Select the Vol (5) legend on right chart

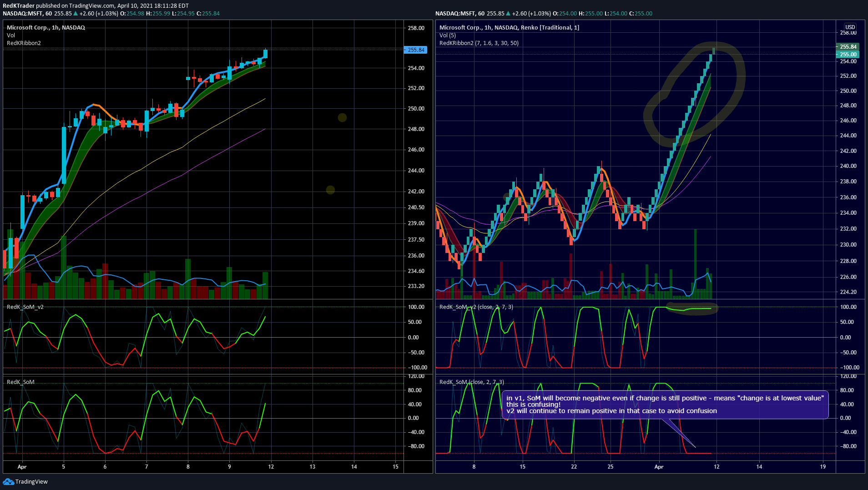pyautogui.click(x=447, y=35)
